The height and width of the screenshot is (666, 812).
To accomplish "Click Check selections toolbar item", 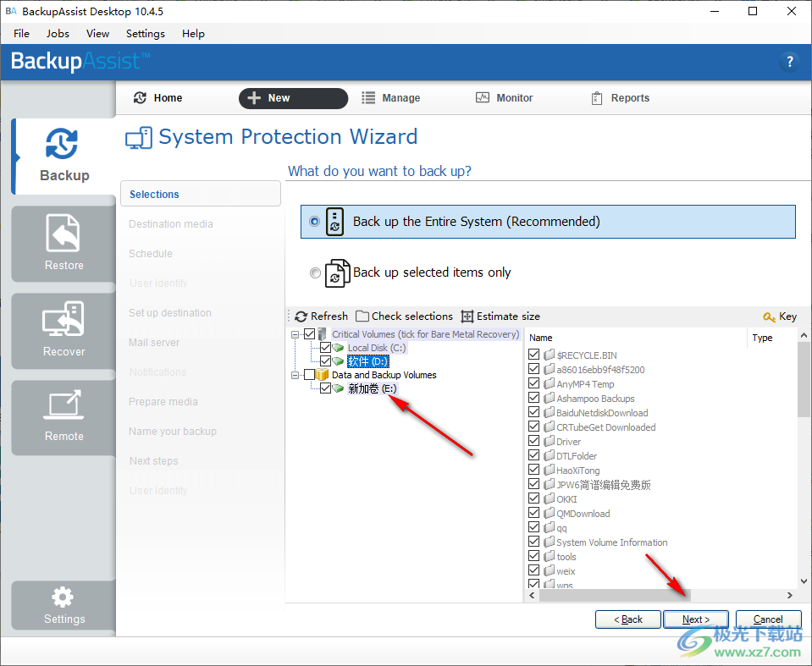I will pos(405,316).
